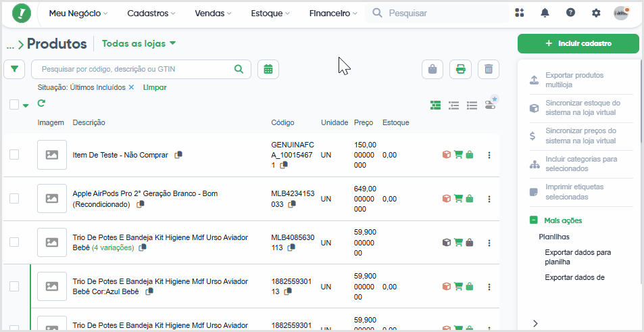Collapse the Mais ações section

click(534, 220)
